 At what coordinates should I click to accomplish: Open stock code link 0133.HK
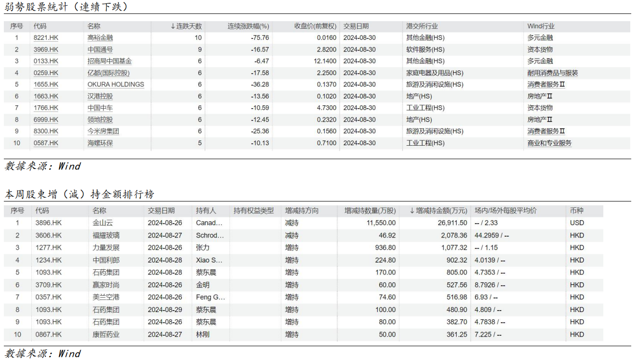pyautogui.click(x=46, y=61)
